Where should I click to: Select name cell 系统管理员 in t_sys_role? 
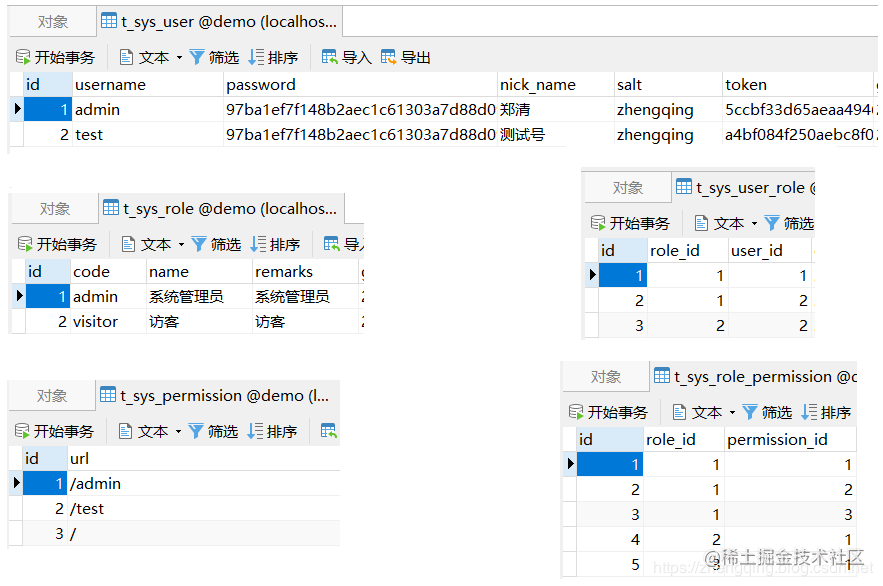(199, 296)
